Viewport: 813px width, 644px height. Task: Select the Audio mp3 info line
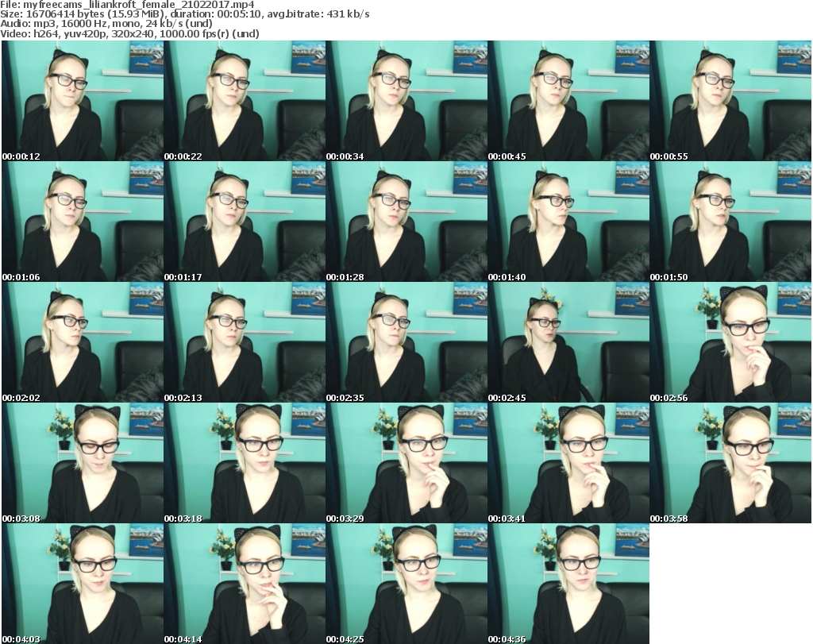[106, 24]
